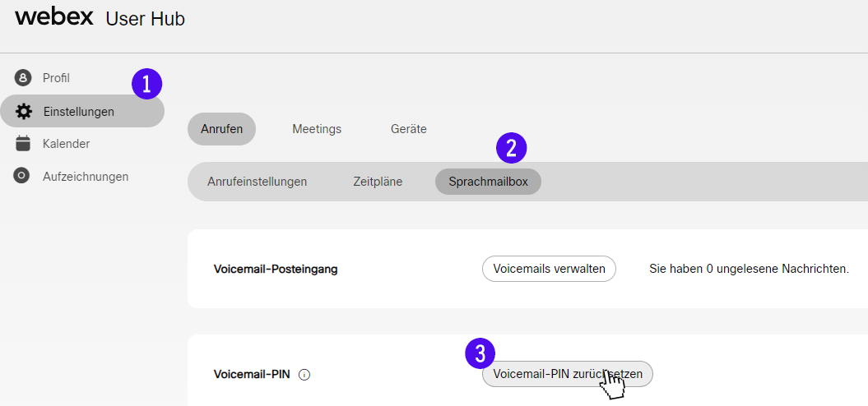Image resolution: width=868 pixels, height=406 pixels.
Task: Switch to the Anrufen tab
Action: 221,129
